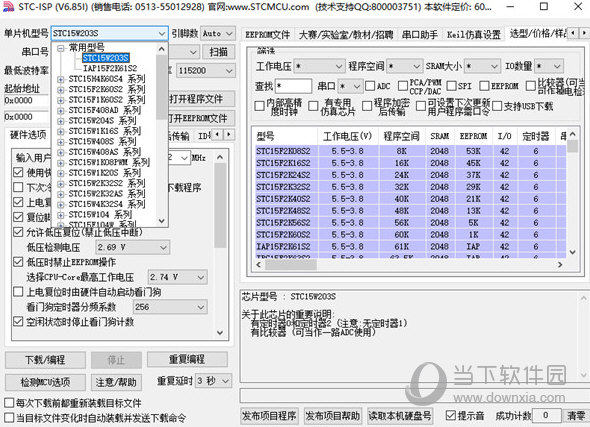Click the 打开EEPROM文件 button
This screenshot has width=590, height=427.
202,119
